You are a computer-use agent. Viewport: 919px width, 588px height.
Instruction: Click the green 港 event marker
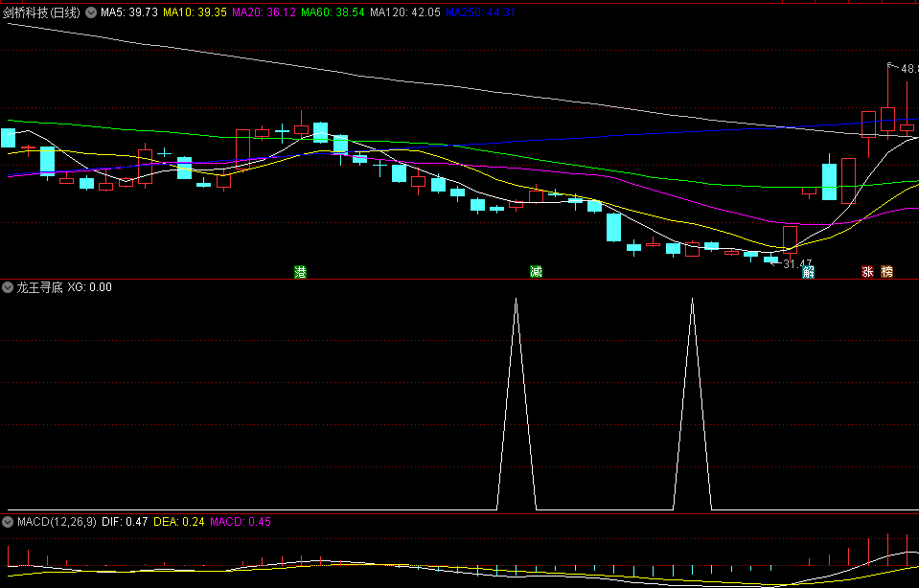coord(300,272)
